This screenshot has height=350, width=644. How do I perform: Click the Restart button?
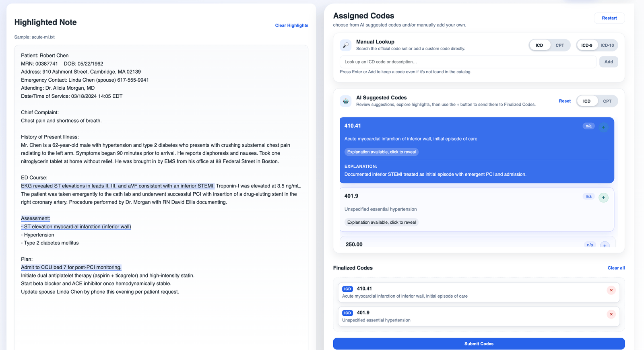click(x=609, y=18)
